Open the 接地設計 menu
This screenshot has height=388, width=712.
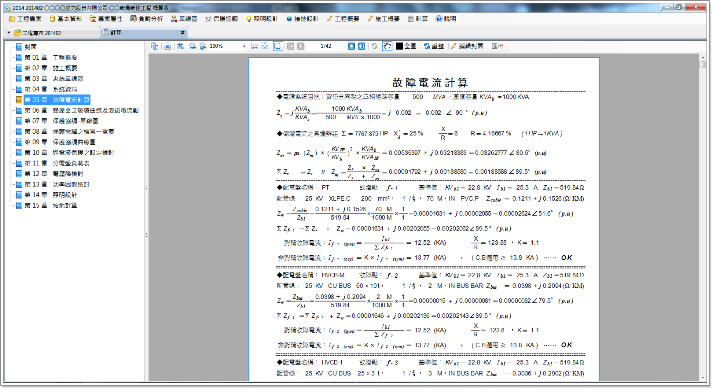point(302,19)
